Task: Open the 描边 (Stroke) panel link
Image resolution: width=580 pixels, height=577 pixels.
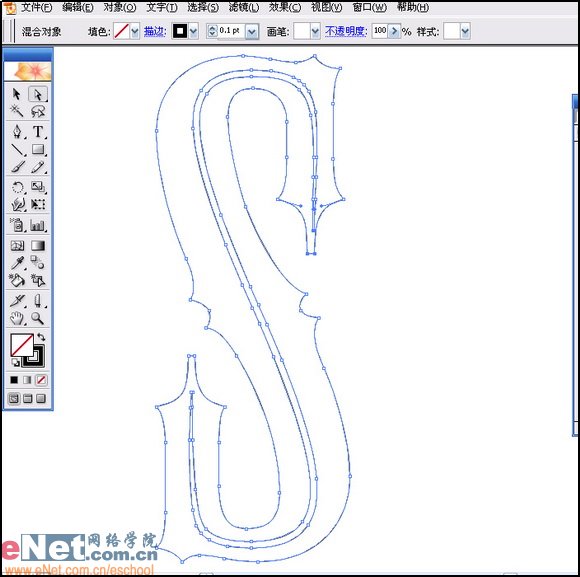Action: [x=154, y=31]
